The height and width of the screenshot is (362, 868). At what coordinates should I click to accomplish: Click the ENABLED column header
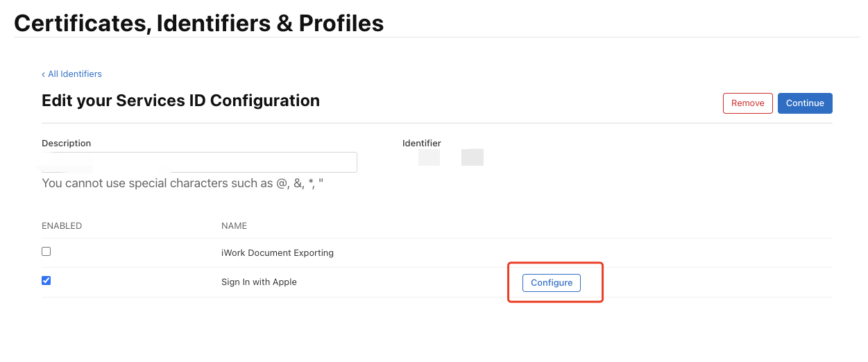point(62,226)
